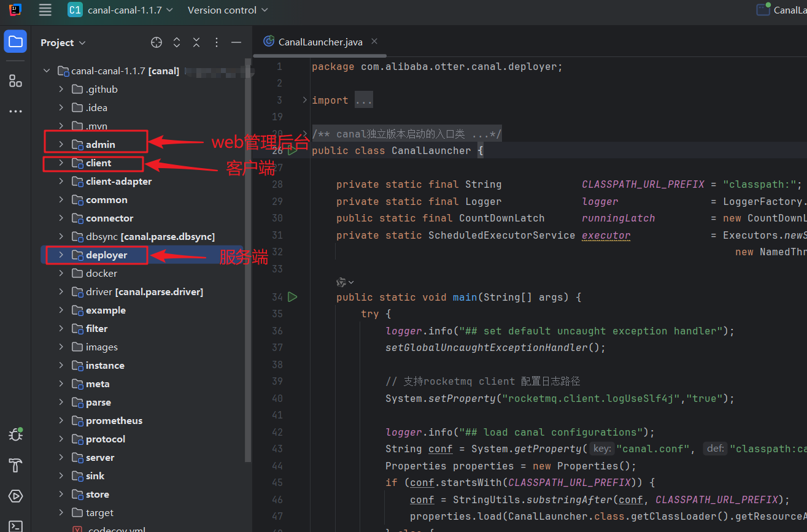Click the CanalLauncher class name in code
Image resolution: width=807 pixels, height=532 pixels.
pyautogui.click(x=431, y=150)
